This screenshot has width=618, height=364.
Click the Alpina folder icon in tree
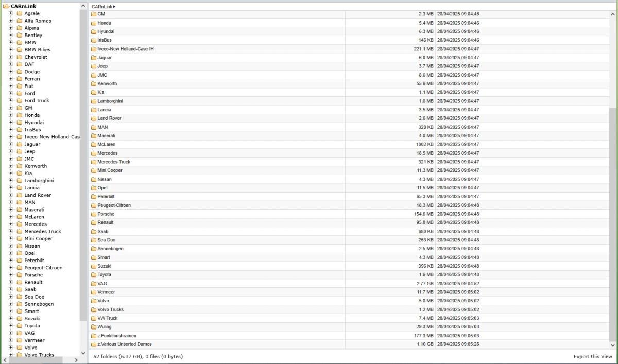click(x=20, y=28)
